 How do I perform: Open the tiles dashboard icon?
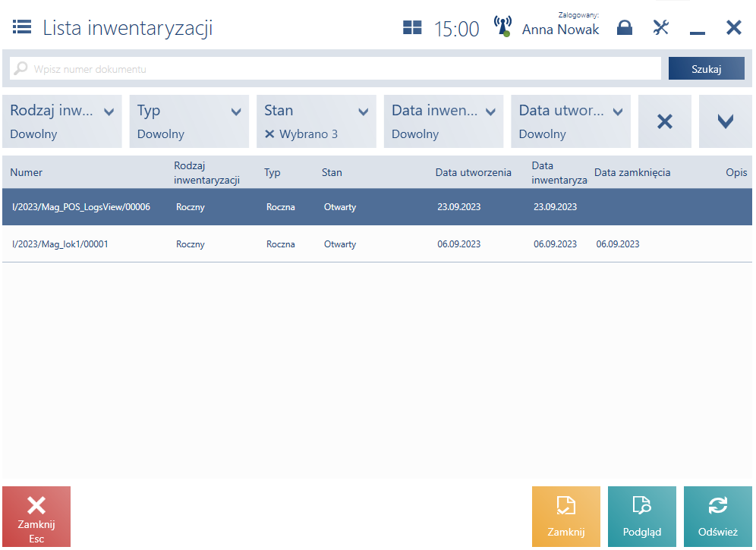pos(412,27)
